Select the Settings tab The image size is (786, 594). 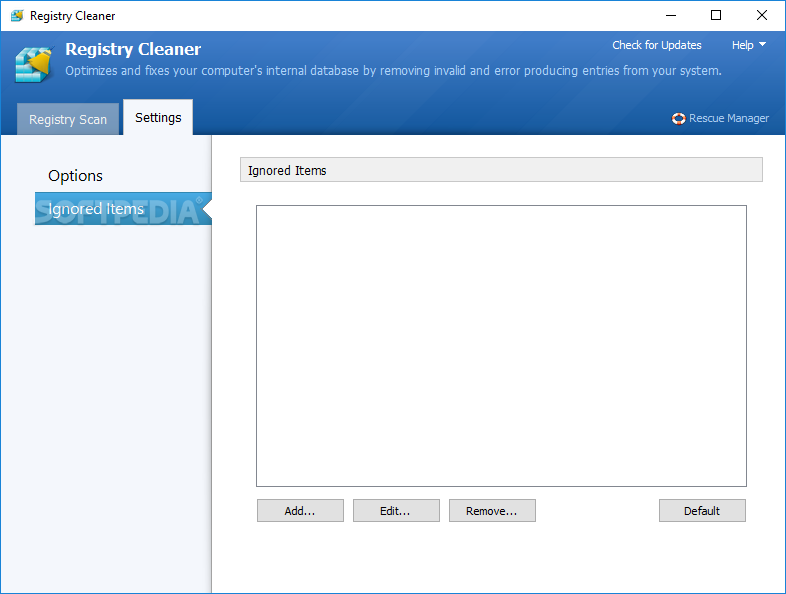coord(158,117)
